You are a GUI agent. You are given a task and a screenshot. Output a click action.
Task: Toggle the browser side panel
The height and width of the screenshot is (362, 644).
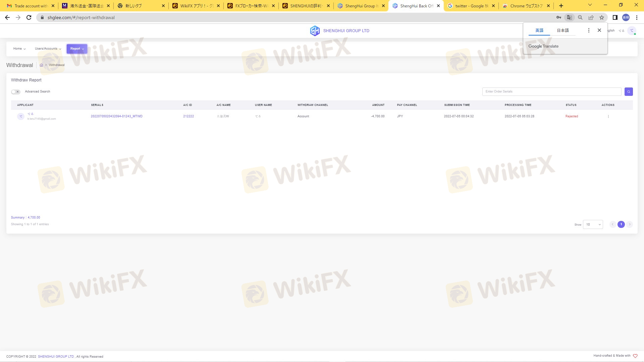(615, 17)
